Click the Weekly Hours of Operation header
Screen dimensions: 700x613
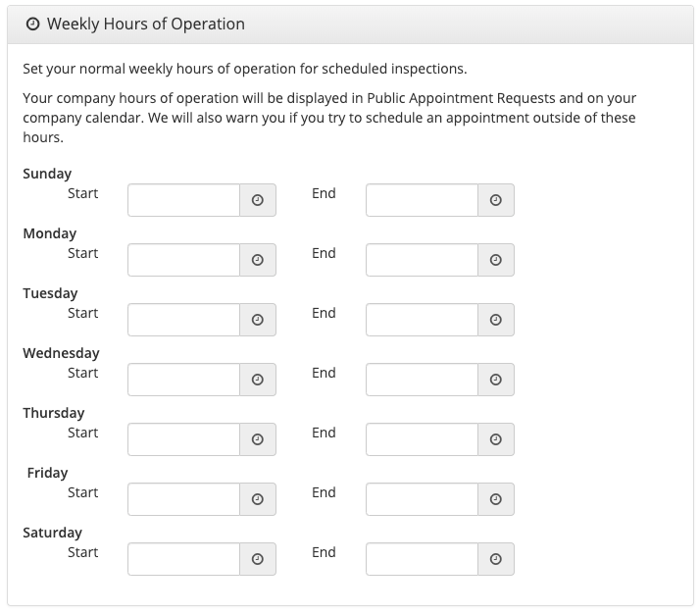click(145, 24)
